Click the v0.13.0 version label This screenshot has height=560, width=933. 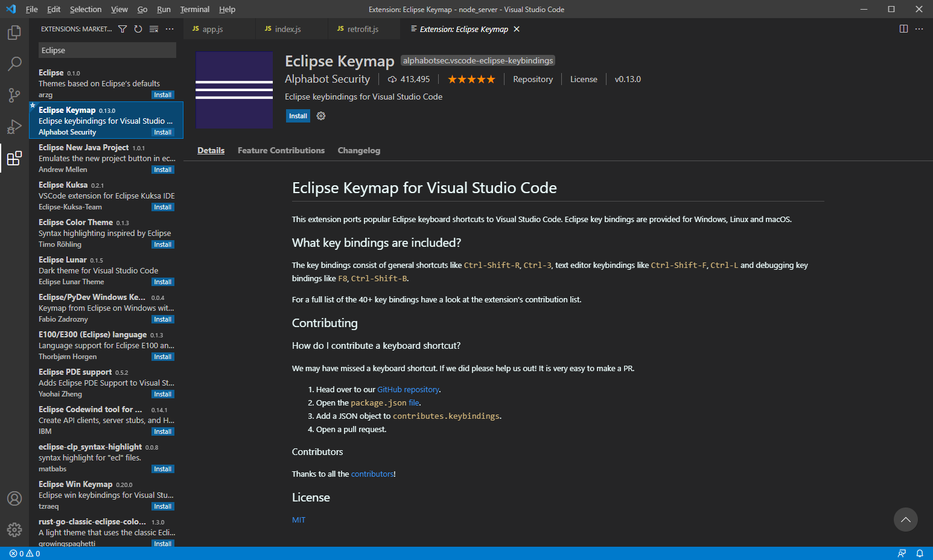pyautogui.click(x=628, y=79)
